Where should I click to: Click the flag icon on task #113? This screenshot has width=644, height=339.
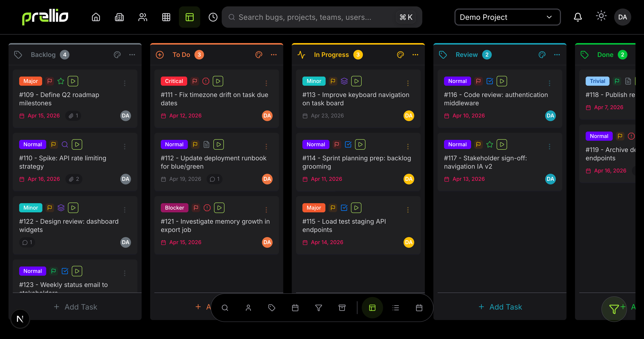point(333,81)
